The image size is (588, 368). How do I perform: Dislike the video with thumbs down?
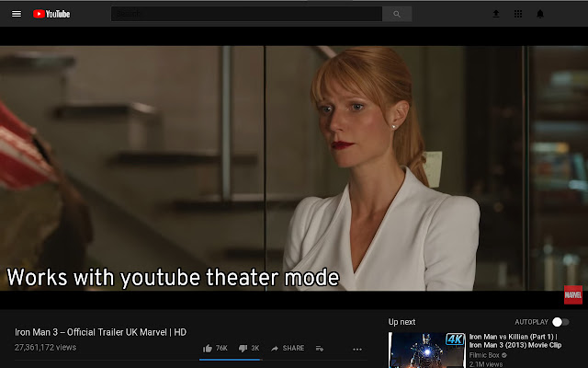pos(243,348)
